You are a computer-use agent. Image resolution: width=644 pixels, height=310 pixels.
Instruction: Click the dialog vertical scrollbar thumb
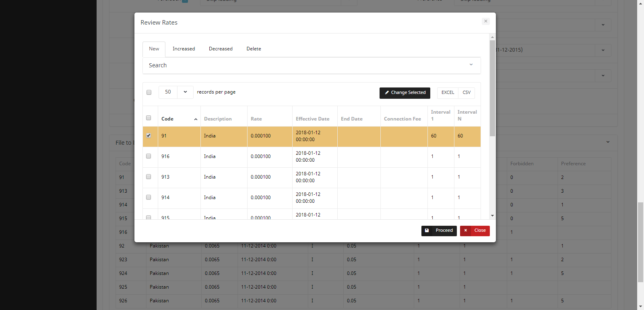492,88
